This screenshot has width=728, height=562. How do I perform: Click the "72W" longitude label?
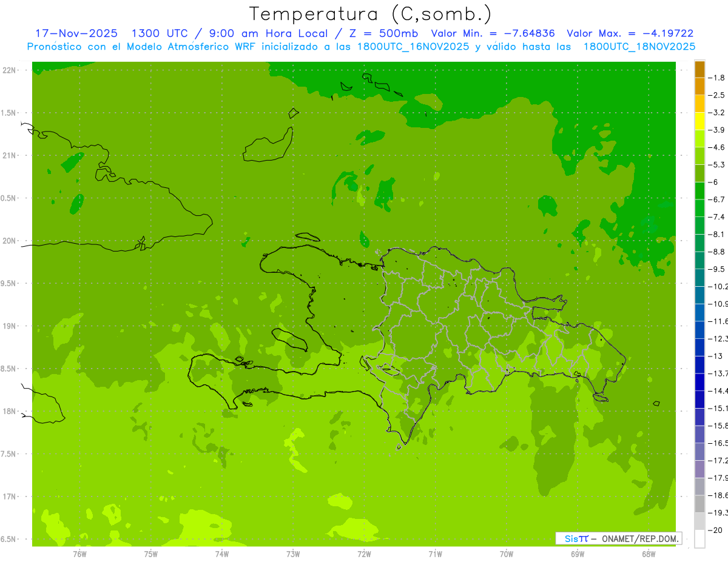364,554
